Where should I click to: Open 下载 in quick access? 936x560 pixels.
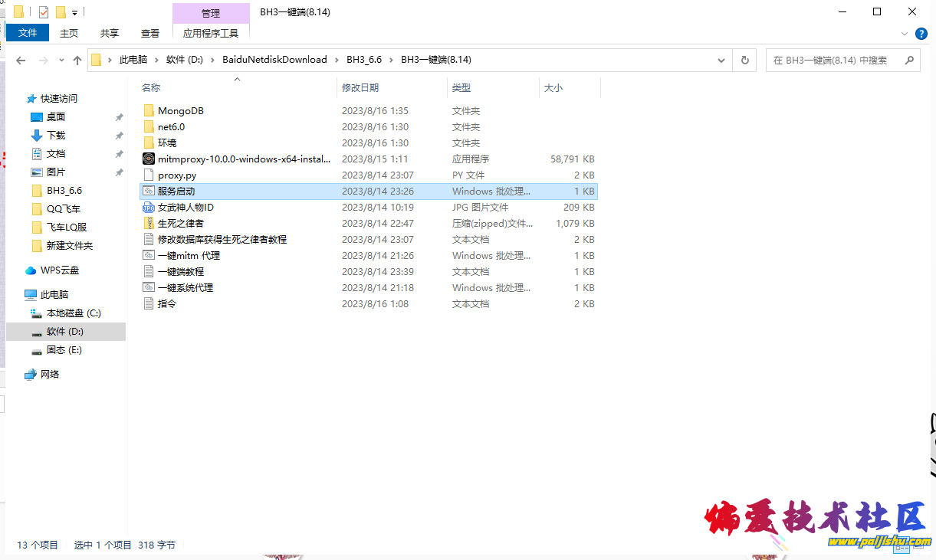point(56,136)
